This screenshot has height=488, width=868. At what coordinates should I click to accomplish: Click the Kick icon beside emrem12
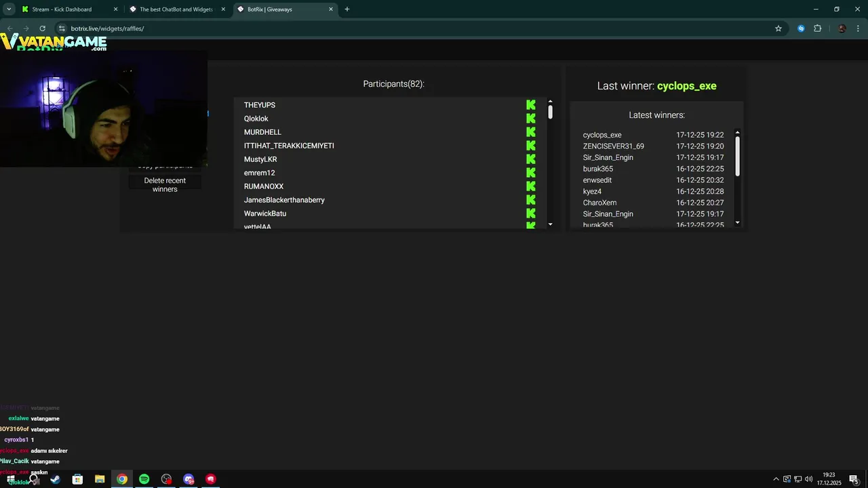531,173
